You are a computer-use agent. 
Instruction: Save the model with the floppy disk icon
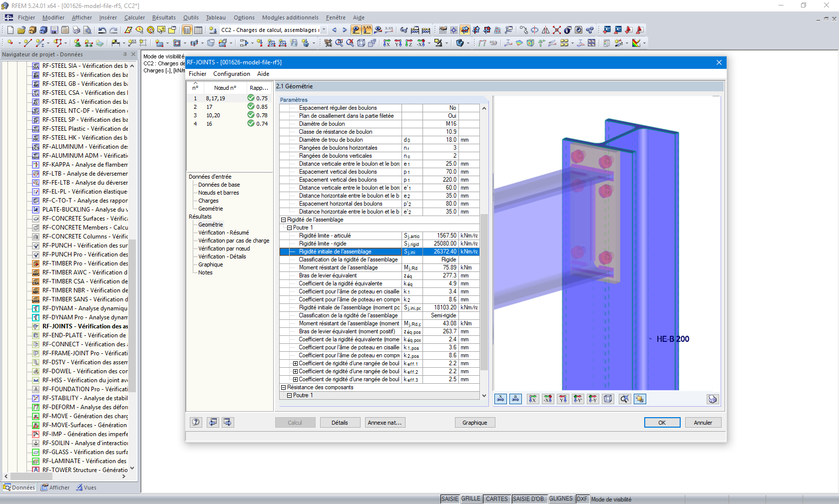tap(54, 30)
